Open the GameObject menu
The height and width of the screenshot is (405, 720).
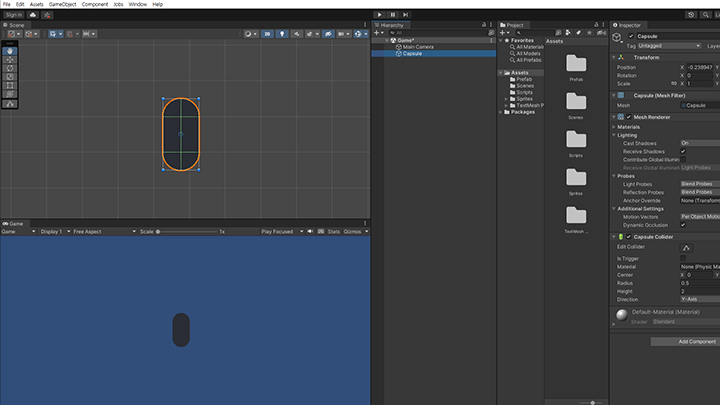pos(62,4)
